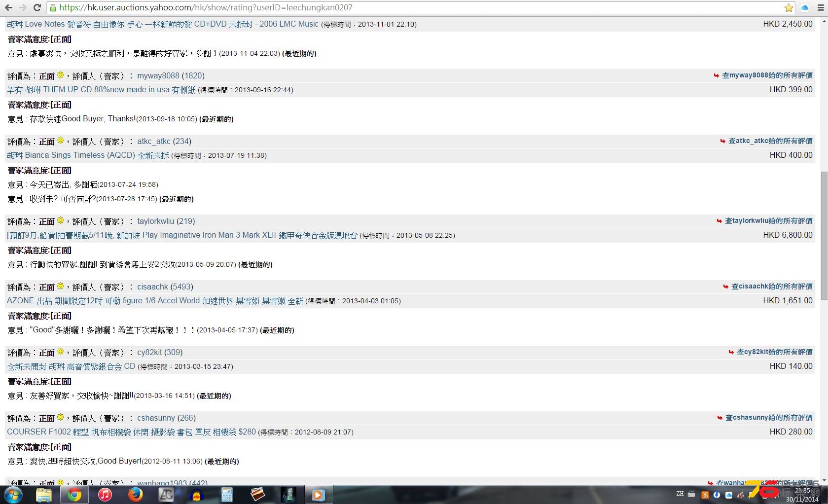The height and width of the screenshot is (504, 828).
Task: Click the scrollbar up arrow
Action: [x=824, y=20]
